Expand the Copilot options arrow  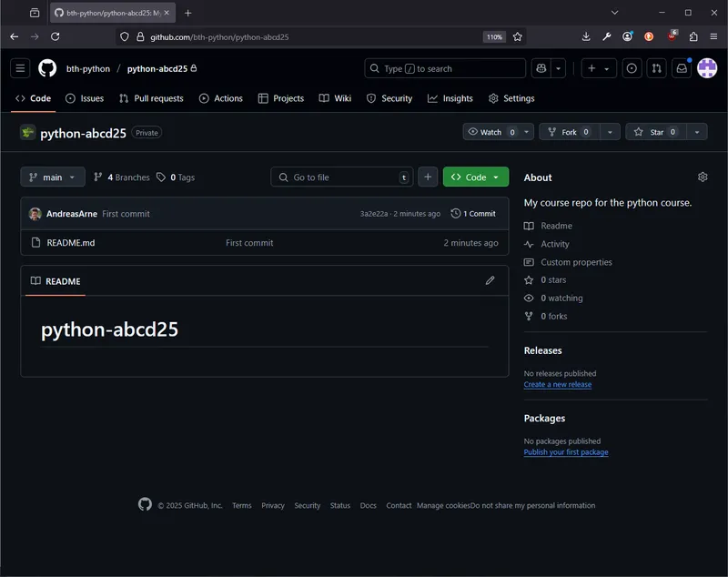558,68
